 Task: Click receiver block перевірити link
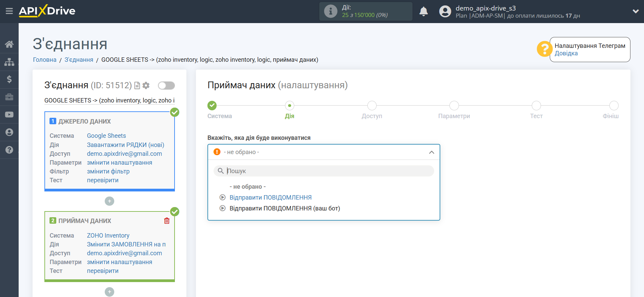point(103,271)
